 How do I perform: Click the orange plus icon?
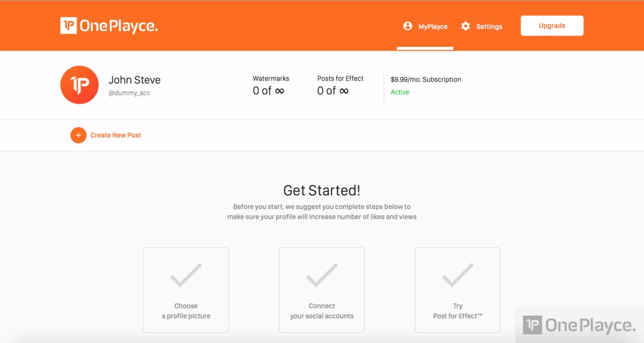(x=79, y=135)
